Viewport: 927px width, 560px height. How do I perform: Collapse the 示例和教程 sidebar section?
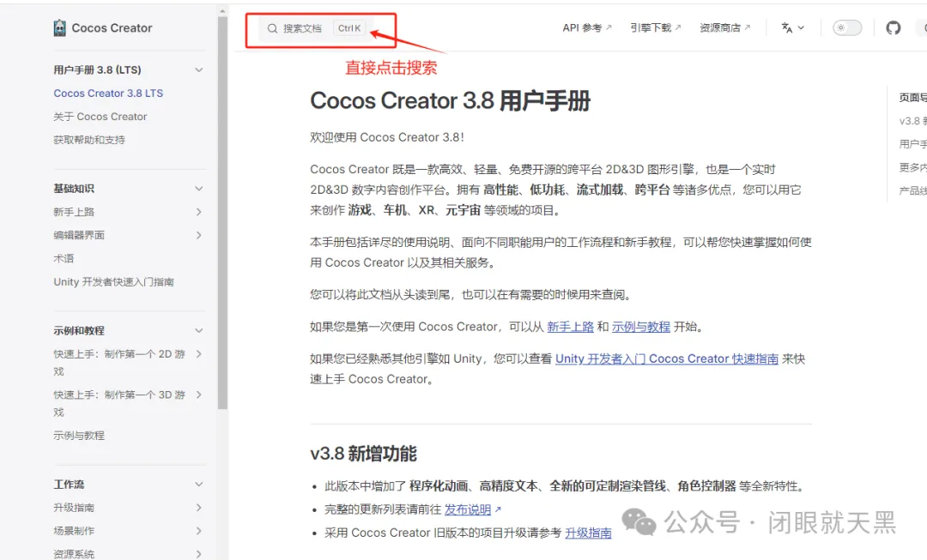pyautogui.click(x=198, y=330)
